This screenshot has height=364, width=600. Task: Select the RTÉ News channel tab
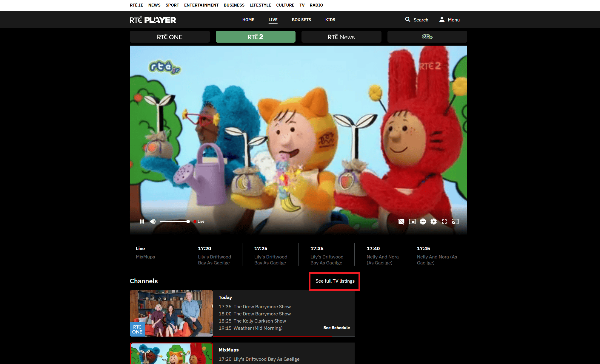(x=341, y=37)
